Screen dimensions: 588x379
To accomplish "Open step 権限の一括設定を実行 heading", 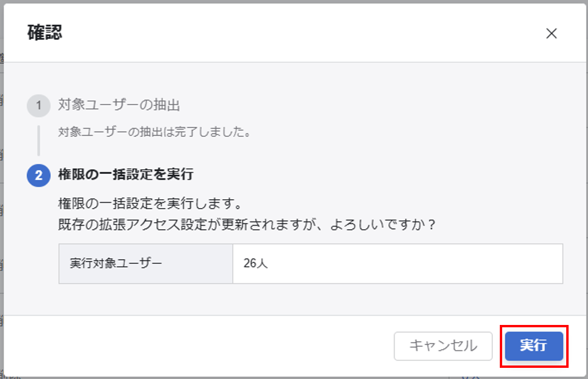I will pos(126,175).
